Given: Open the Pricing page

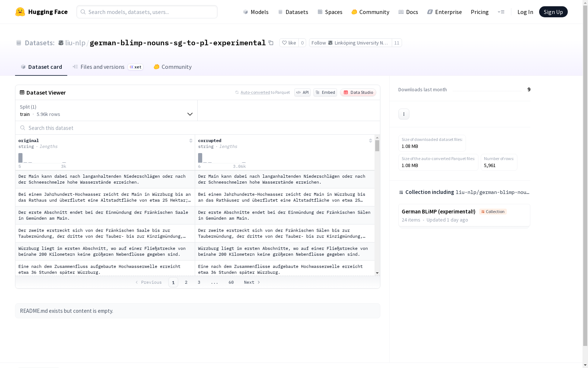Looking at the screenshot, I should click(480, 12).
